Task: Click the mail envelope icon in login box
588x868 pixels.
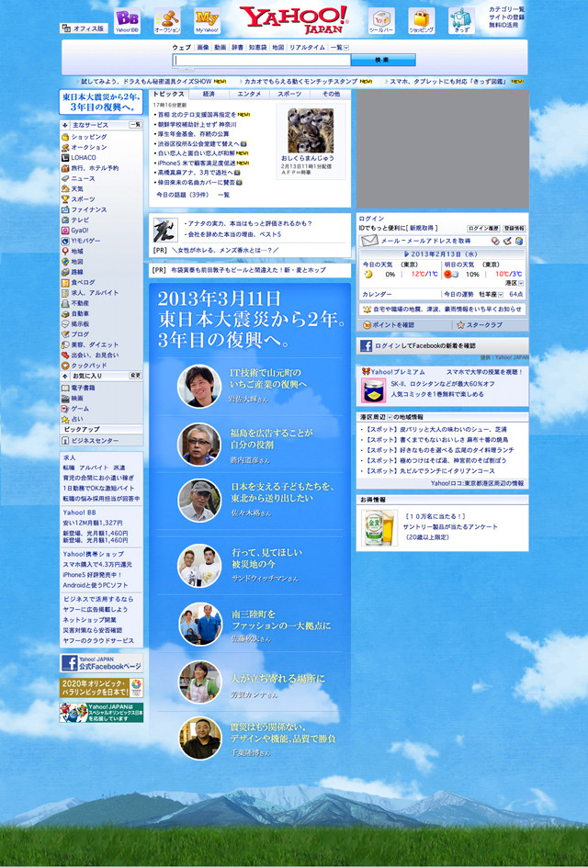Action: pyautogui.click(x=369, y=241)
